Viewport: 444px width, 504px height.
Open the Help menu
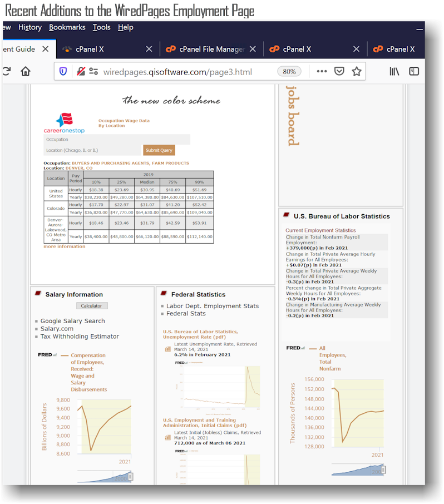tap(126, 27)
